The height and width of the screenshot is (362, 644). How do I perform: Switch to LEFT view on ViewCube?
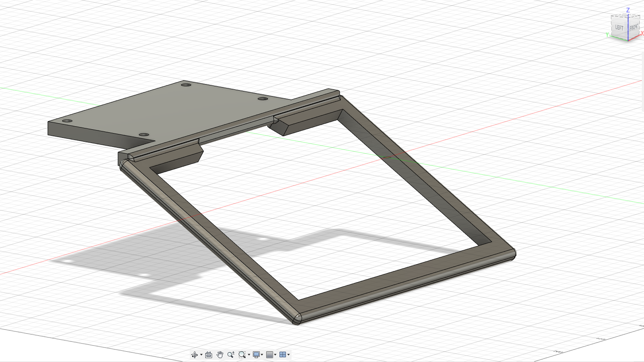click(619, 28)
